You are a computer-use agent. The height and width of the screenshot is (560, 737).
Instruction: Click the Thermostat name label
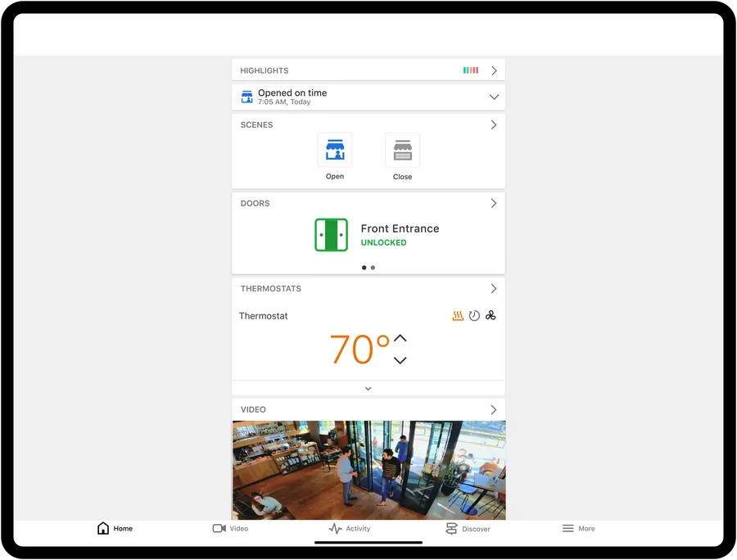pos(263,316)
